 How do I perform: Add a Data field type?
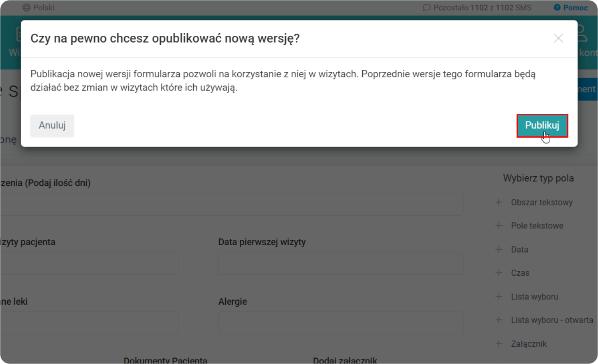click(x=519, y=249)
